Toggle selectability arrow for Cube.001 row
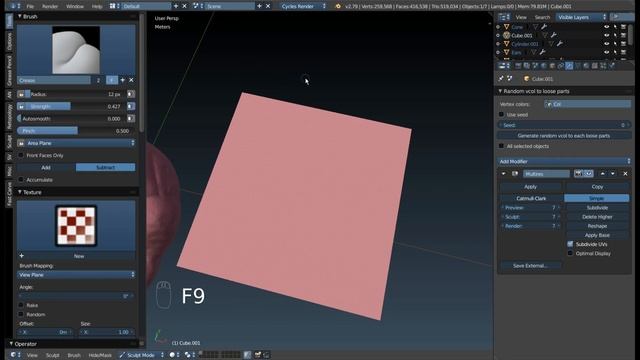Image resolution: width=640 pixels, height=360 pixels. [615, 36]
